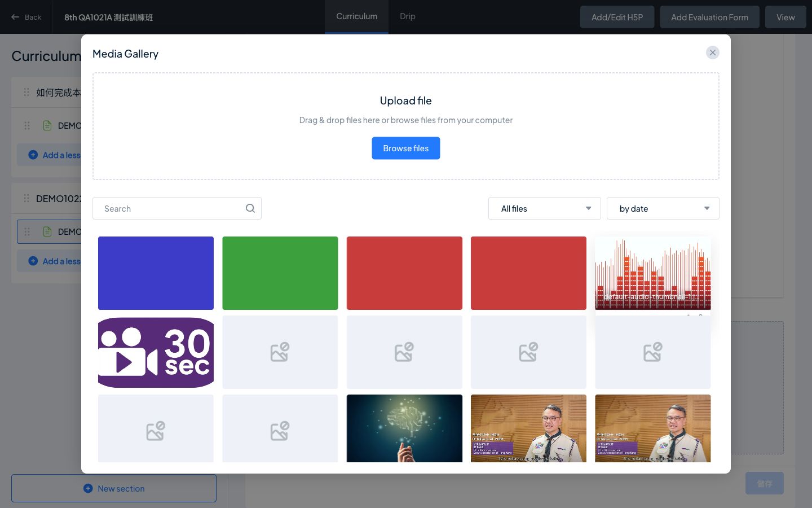Select the glowing brain image thumbnail

[404, 428]
